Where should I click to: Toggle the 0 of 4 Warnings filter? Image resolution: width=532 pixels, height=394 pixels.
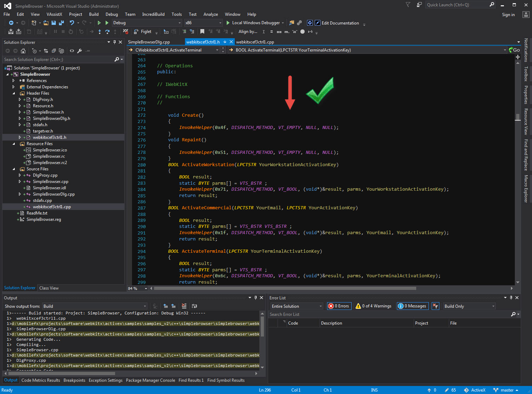373,306
